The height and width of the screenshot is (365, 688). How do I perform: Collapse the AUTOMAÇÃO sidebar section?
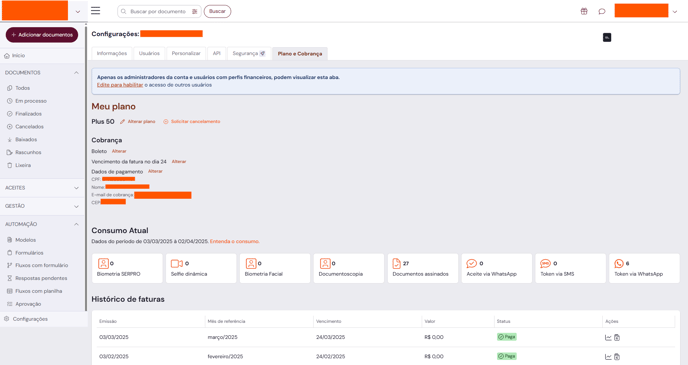(x=76, y=224)
